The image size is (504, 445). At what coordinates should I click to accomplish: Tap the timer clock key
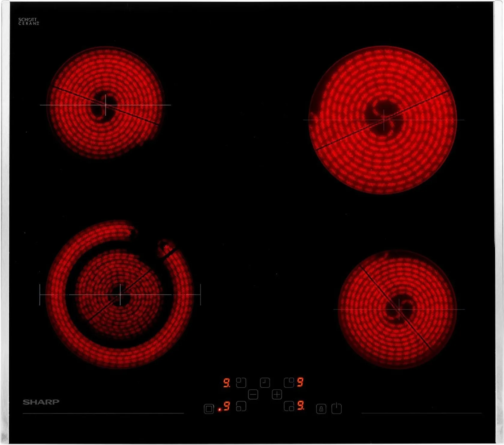coord(265,383)
